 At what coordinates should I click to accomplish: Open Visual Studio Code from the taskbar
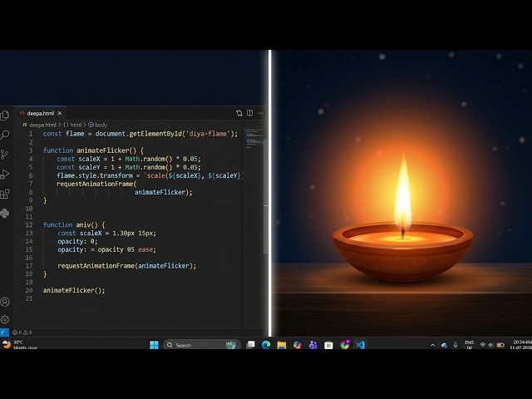coord(360,345)
